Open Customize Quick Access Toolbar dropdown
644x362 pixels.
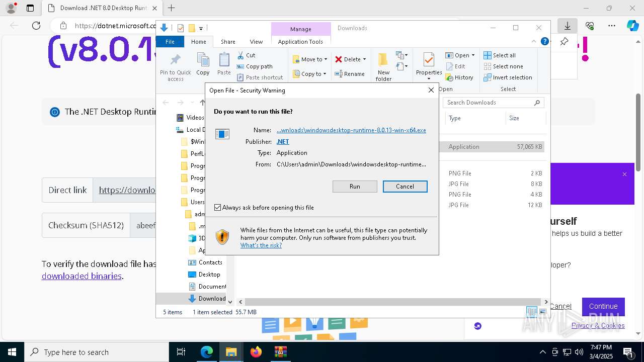coord(201,29)
